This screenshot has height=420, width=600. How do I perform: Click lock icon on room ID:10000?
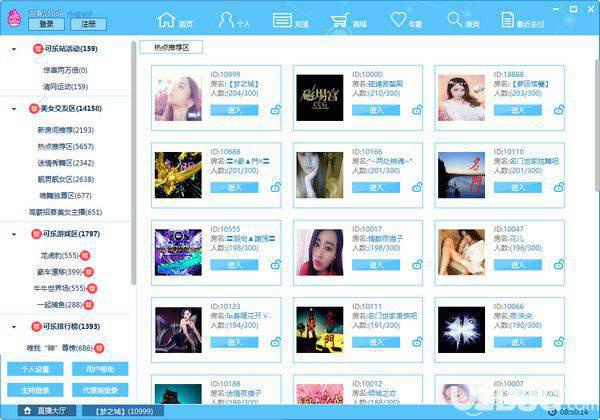[x=417, y=110]
